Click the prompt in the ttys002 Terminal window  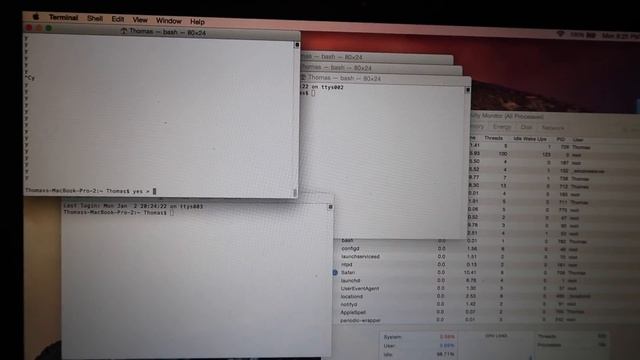(308, 93)
